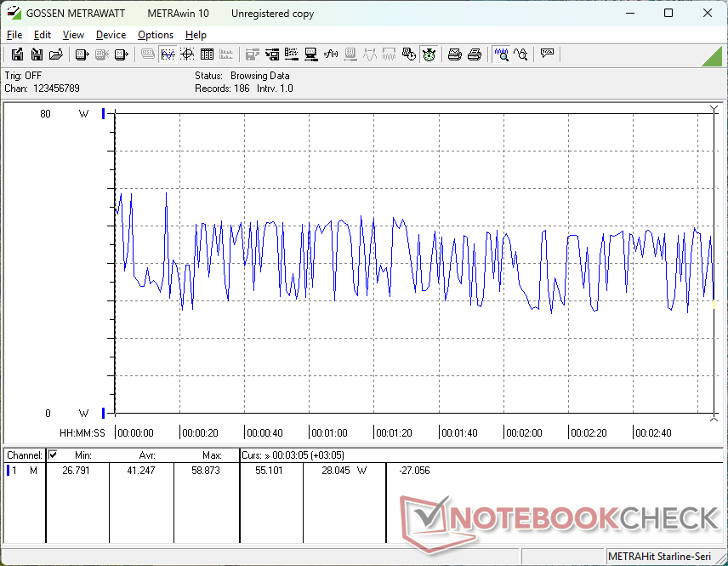Expand the View menu
The image size is (728, 566).
coord(73,35)
